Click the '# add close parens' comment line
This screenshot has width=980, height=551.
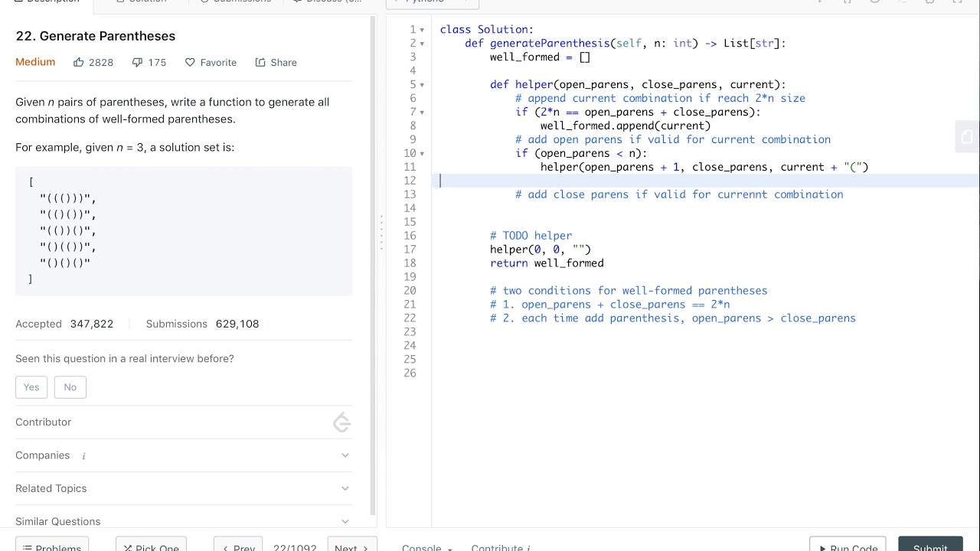(679, 194)
